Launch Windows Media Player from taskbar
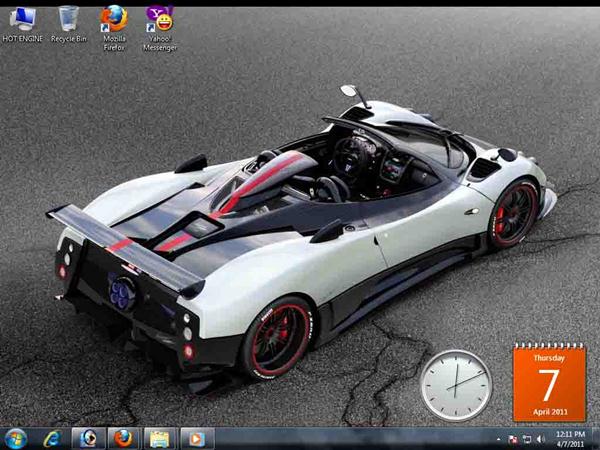 195,438
